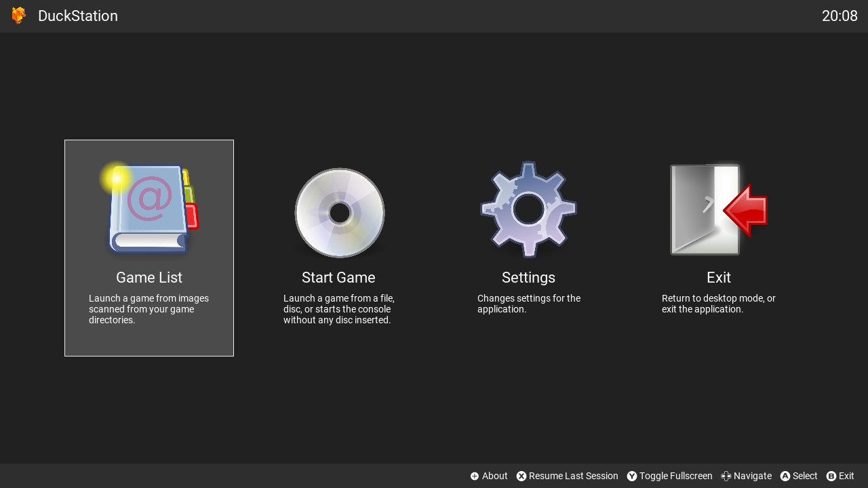Click the Exit door icon
The height and width of the screenshot is (488, 868).
point(719,209)
